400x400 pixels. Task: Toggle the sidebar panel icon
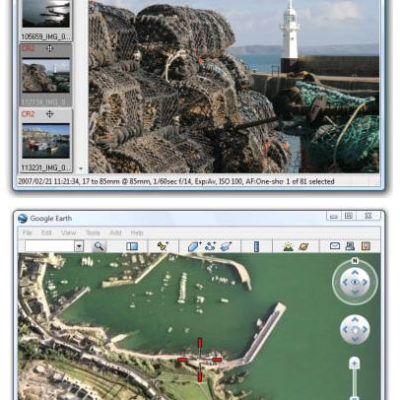[x=132, y=246]
